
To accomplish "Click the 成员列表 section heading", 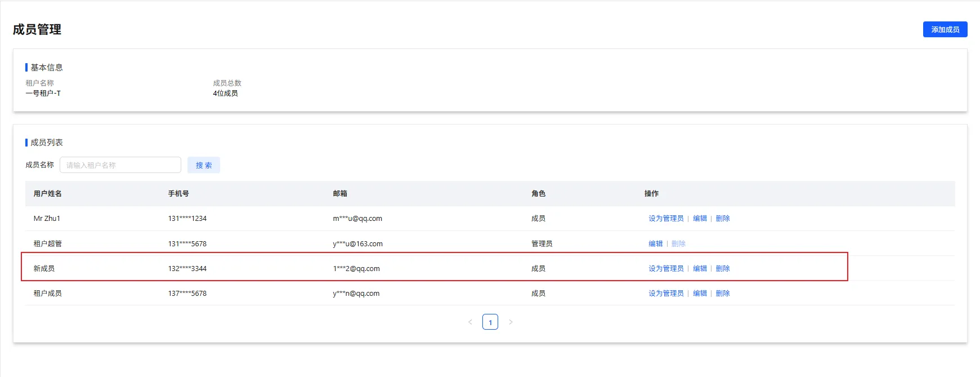I will click(x=47, y=143).
